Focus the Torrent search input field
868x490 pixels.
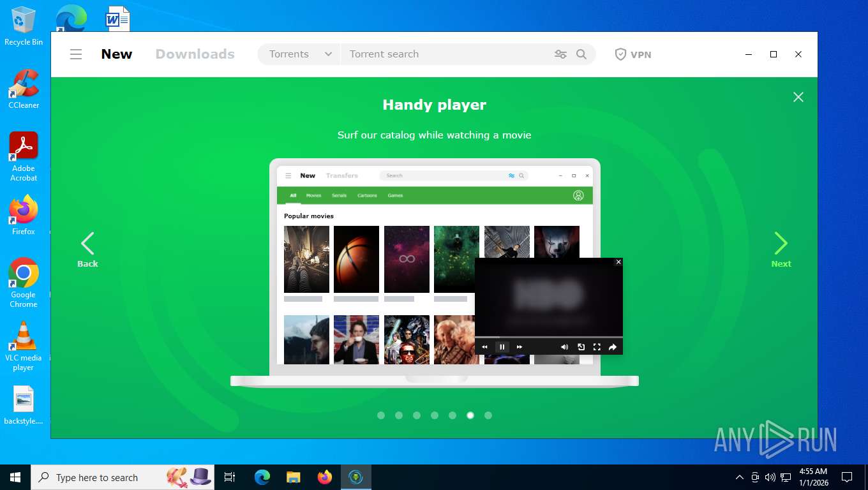point(447,54)
